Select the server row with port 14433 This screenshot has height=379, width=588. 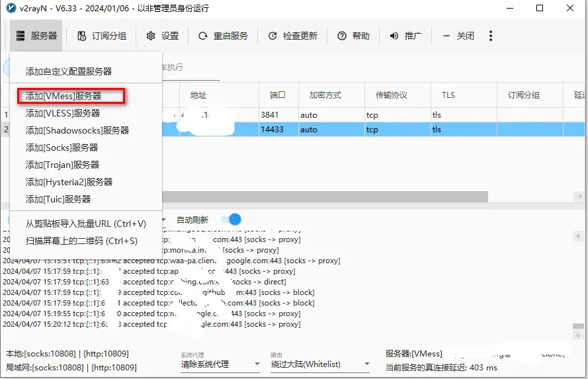pyautogui.click(x=373, y=130)
